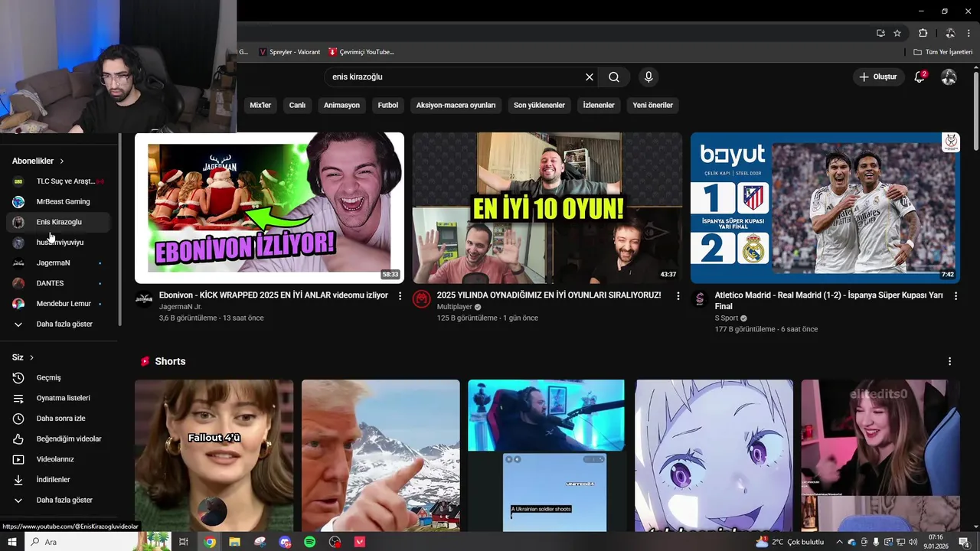Open S Sport channel avatar icon

pyautogui.click(x=699, y=299)
